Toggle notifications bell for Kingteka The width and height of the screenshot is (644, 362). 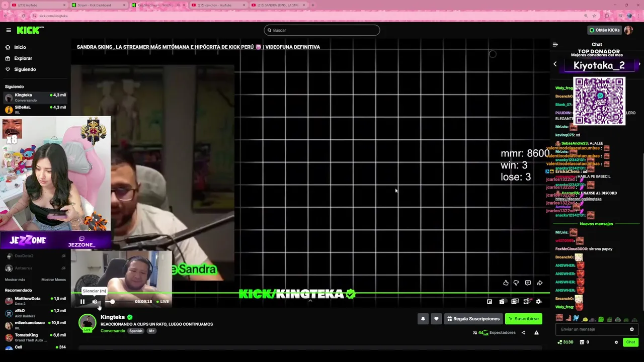[x=423, y=319]
